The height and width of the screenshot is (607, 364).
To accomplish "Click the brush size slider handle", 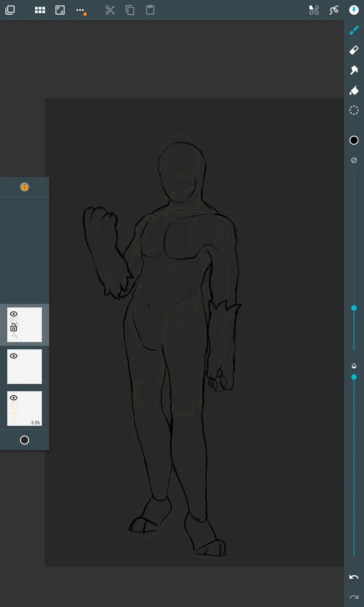I will (x=354, y=308).
